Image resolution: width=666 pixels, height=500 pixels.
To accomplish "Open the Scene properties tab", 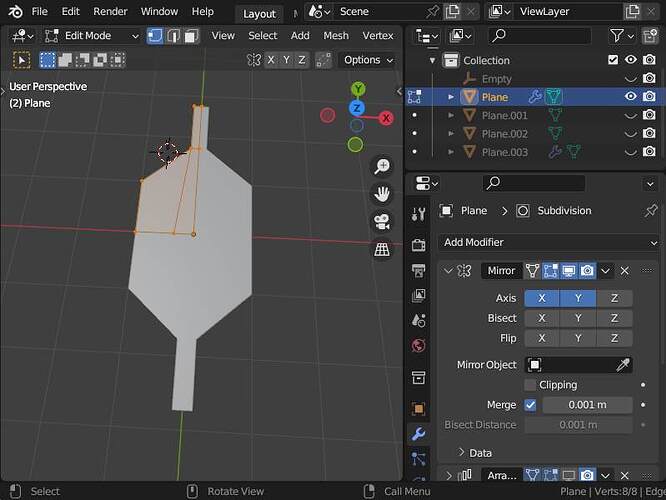I will (418, 320).
